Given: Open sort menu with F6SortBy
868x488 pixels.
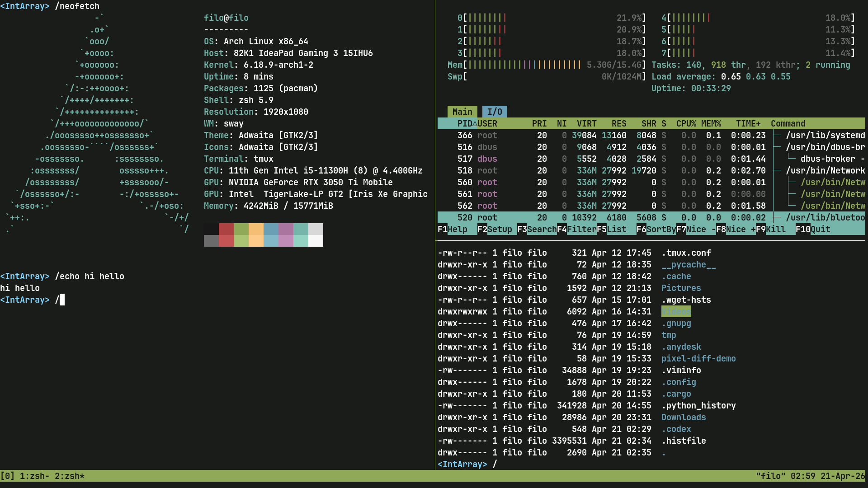Looking at the screenshot, I should pos(655,229).
